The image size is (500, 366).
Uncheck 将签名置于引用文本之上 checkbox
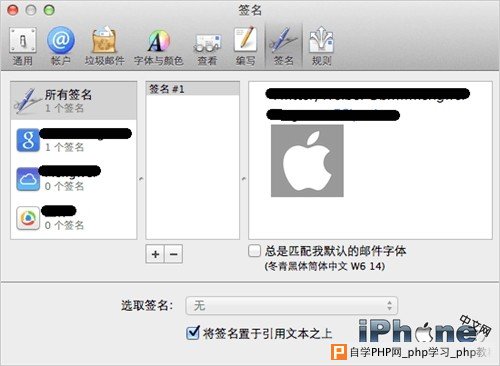point(193,333)
